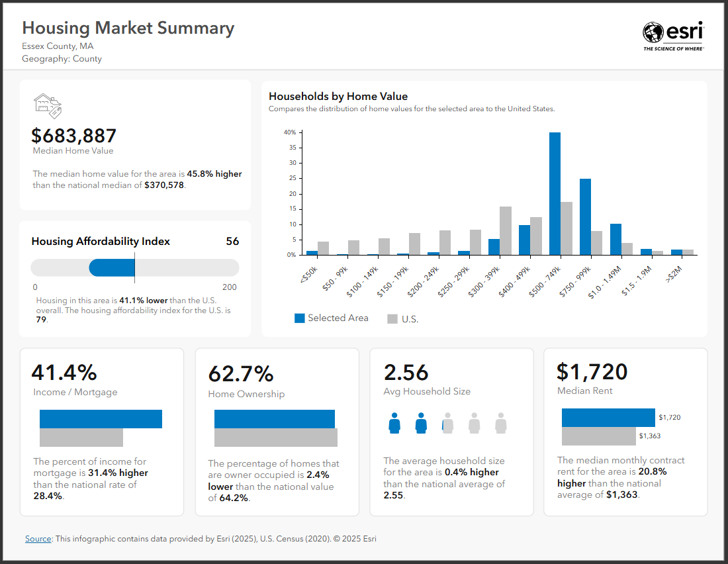Screen dimensions: 728x564
Task: Click the Esri globe logo
Action: tap(653, 32)
